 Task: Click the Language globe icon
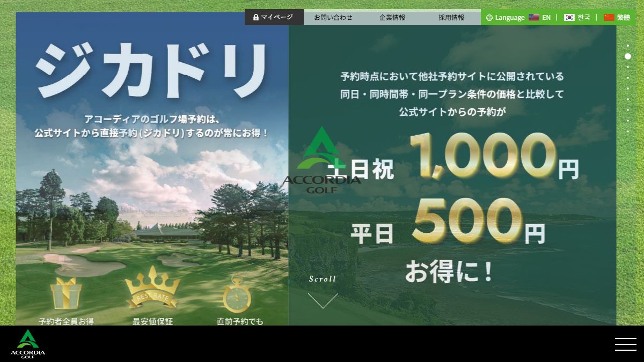(489, 17)
